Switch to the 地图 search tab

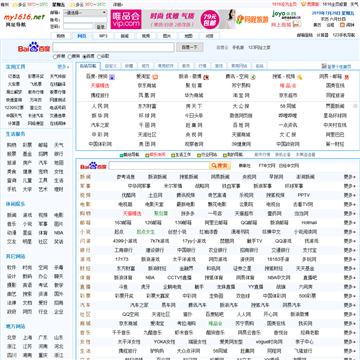pyautogui.click(x=188, y=36)
